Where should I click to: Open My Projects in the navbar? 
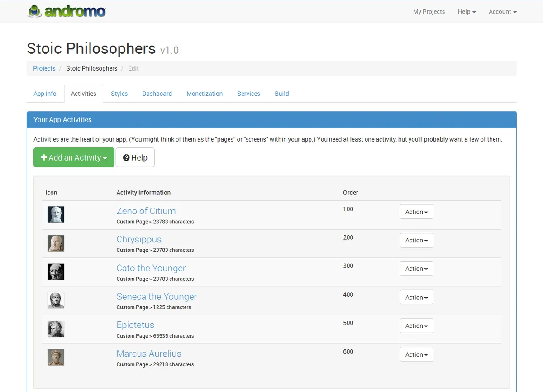[429, 12]
